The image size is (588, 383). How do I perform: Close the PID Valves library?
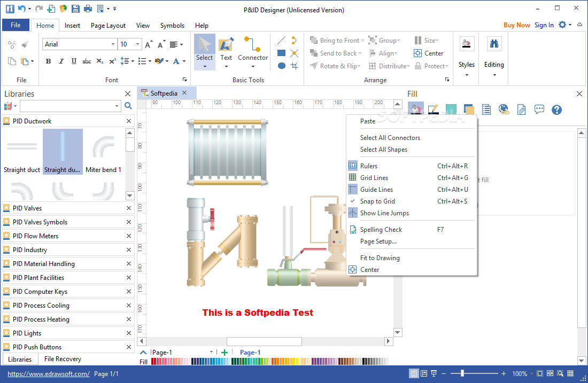click(x=129, y=208)
